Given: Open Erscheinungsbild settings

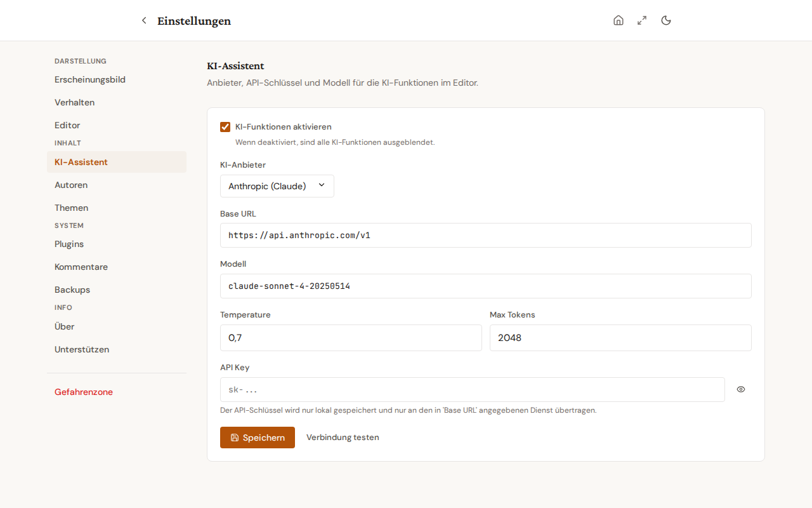Looking at the screenshot, I should 117,79.
